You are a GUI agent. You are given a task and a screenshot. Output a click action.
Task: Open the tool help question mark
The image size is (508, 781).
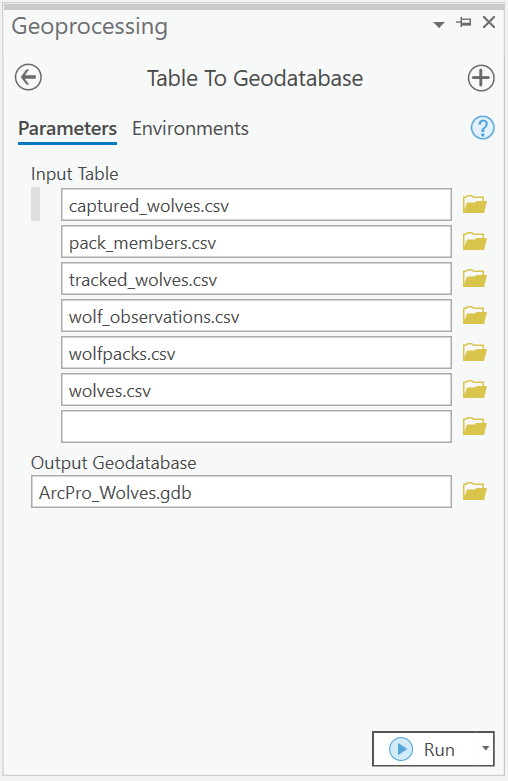click(483, 128)
